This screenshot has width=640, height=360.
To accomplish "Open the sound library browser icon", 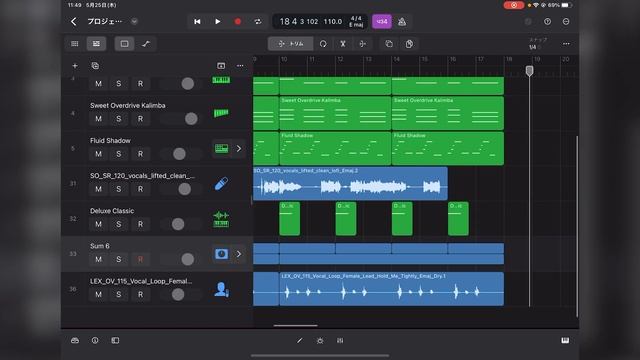I will pyautogui.click(x=75, y=340).
